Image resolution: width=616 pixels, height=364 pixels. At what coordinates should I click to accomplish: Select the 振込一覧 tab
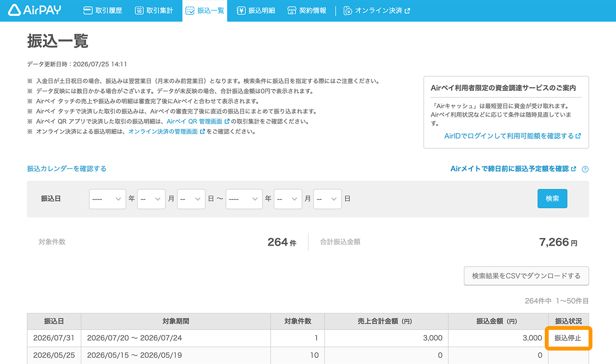tap(205, 11)
